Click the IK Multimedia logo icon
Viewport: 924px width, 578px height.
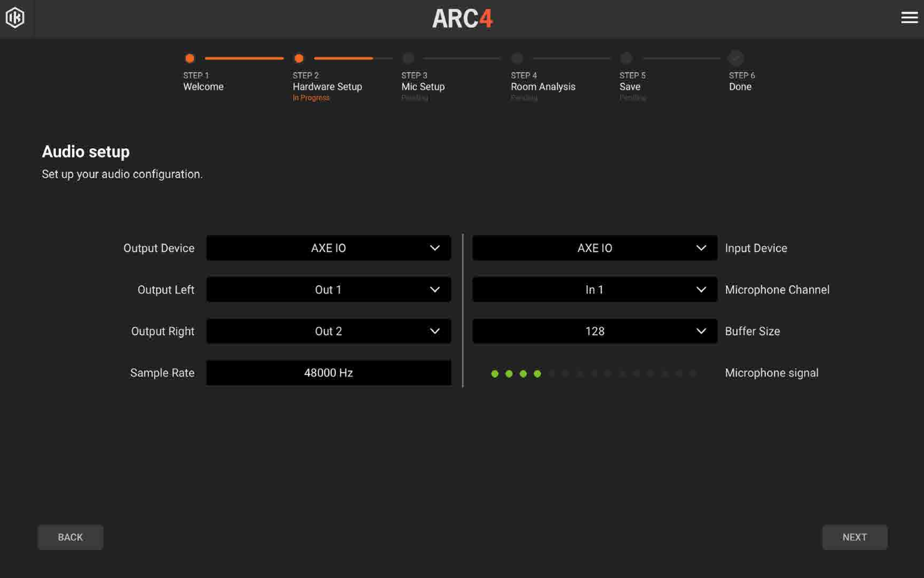click(x=15, y=17)
